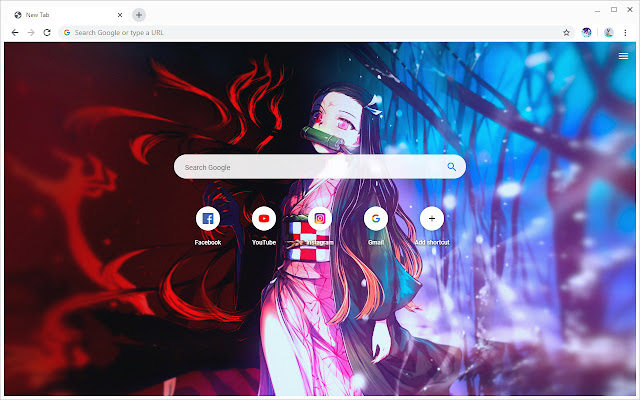Viewport: 640px width, 400px height.
Task: Open the YouTube shortcut
Action: [x=264, y=219]
